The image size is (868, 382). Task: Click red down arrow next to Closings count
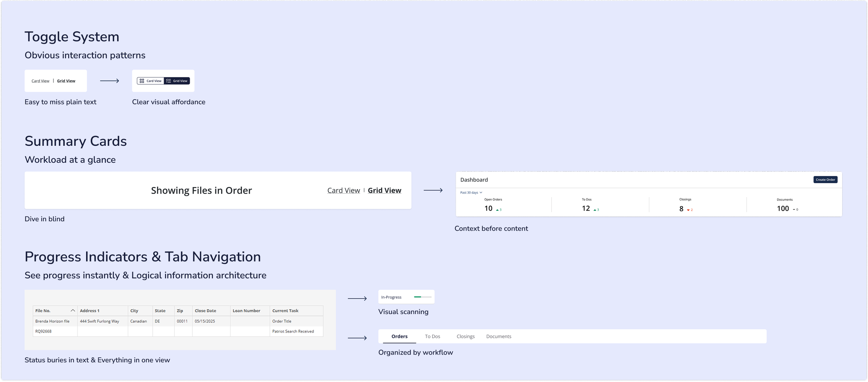pos(688,210)
